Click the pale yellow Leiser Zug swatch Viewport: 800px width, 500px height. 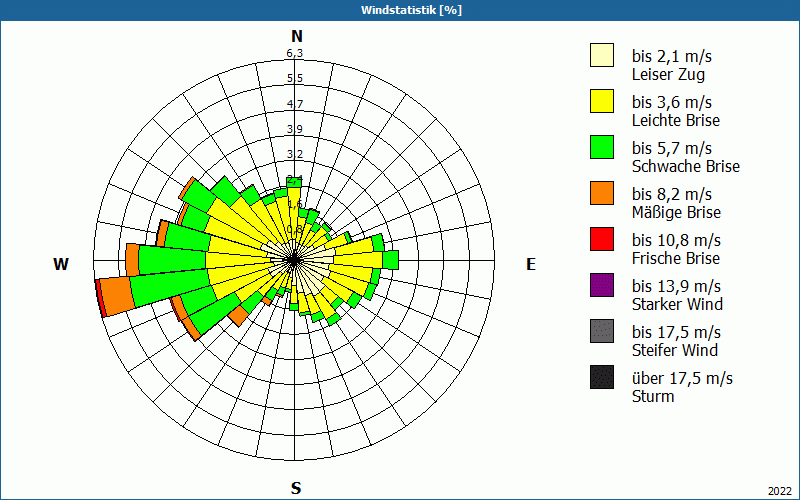tap(601, 56)
